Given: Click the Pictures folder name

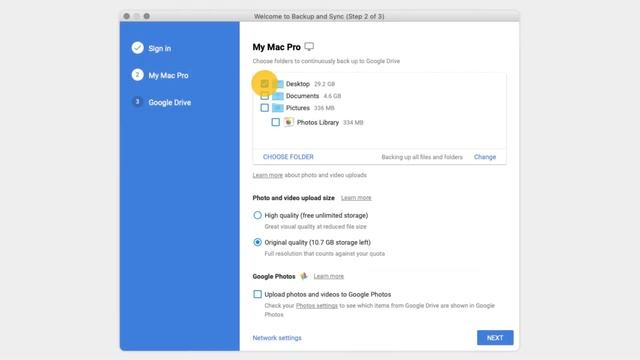Looking at the screenshot, I should coord(298,108).
